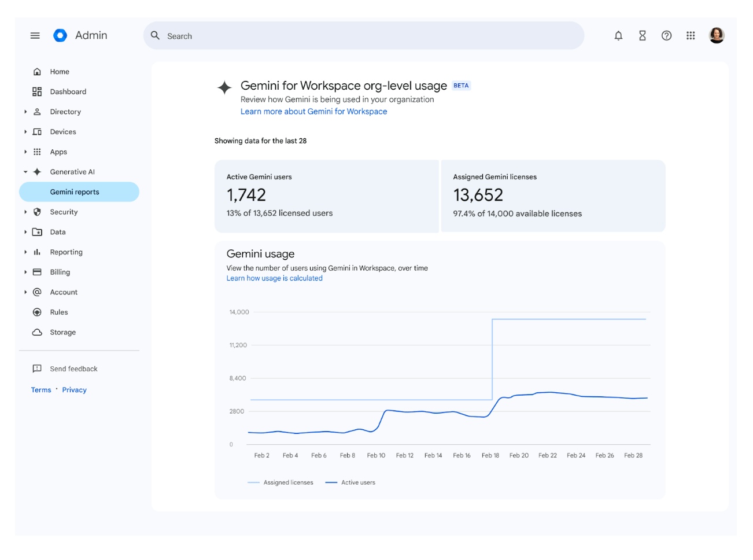Click the Feb 28 axis label
The image size is (753, 560).
(x=633, y=455)
